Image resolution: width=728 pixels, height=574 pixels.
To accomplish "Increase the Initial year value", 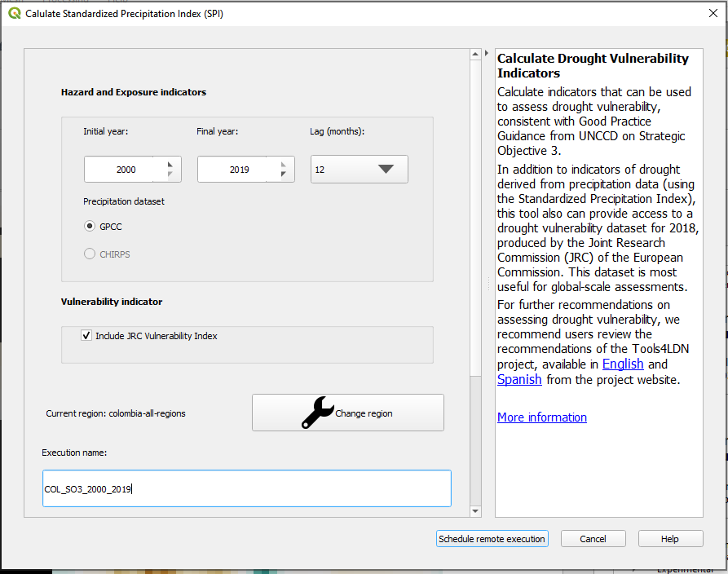I will (170, 165).
